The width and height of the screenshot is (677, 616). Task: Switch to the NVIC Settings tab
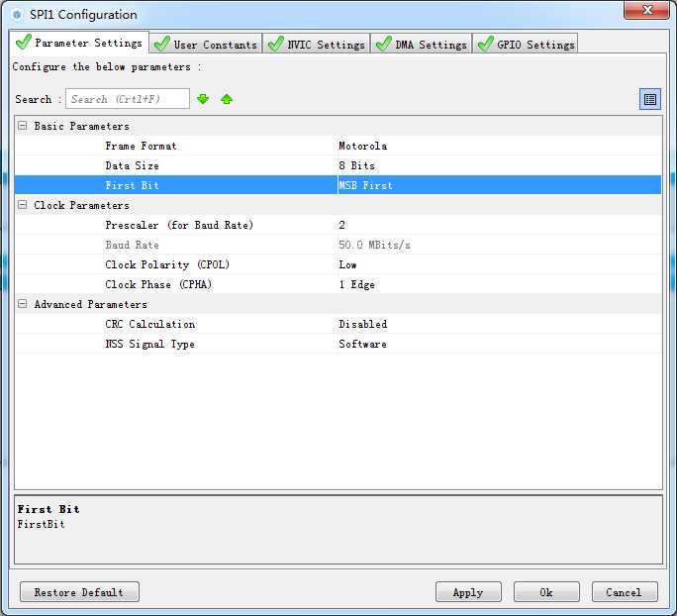point(317,44)
